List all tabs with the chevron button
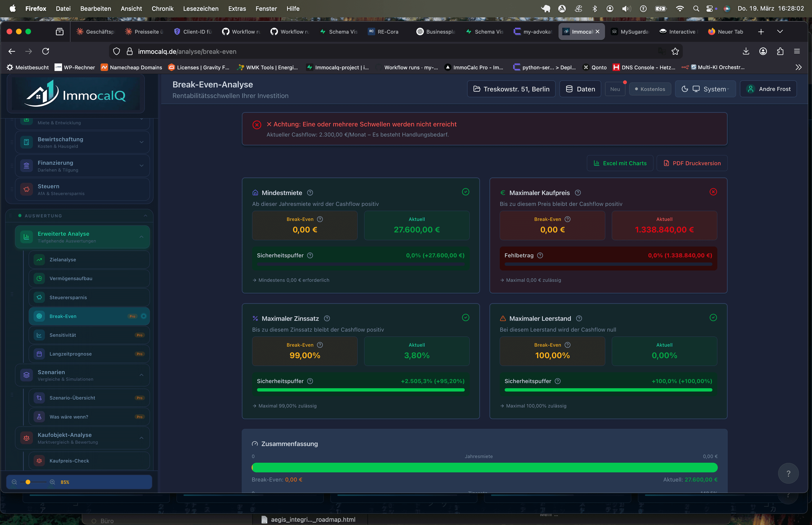Image resolution: width=812 pixels, height=525 pixels. click(780, 32)
